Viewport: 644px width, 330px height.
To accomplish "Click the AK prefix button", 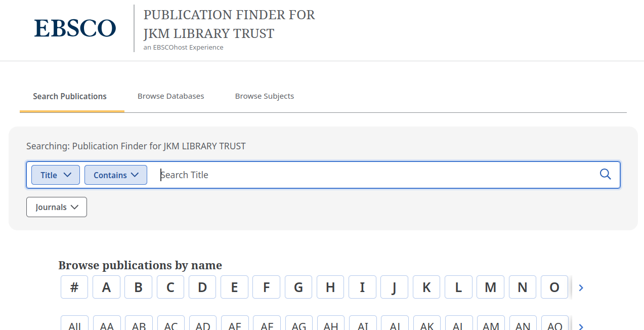I will pyautogui.click(x=426, y=326).
